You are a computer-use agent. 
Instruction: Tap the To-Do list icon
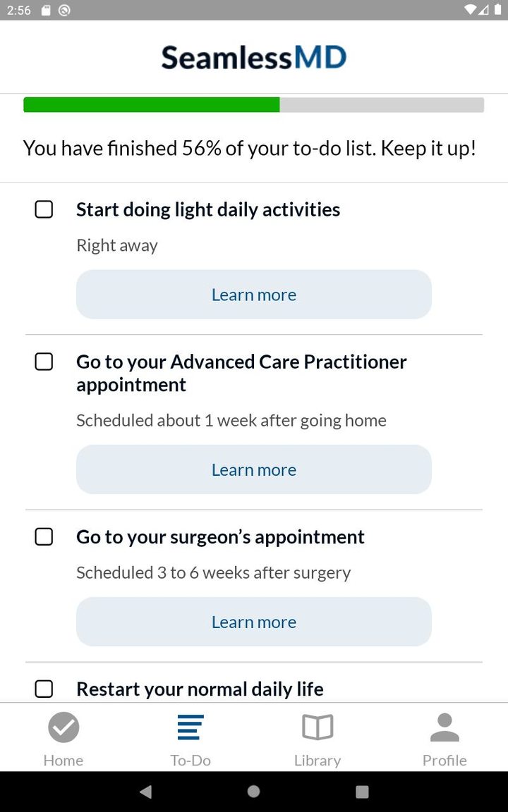[x=190, y=727]
